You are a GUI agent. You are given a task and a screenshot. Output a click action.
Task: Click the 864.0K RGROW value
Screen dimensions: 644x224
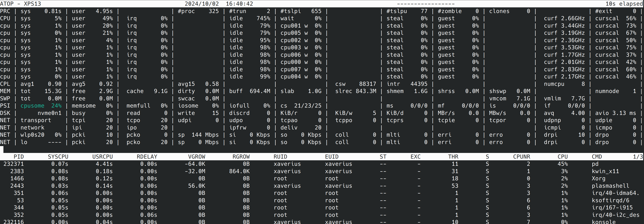239,171
